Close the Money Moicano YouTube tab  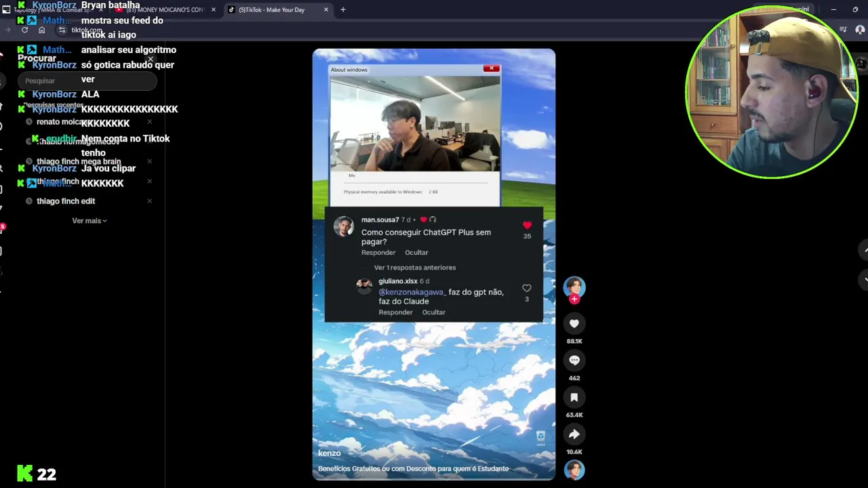[214, 9]
